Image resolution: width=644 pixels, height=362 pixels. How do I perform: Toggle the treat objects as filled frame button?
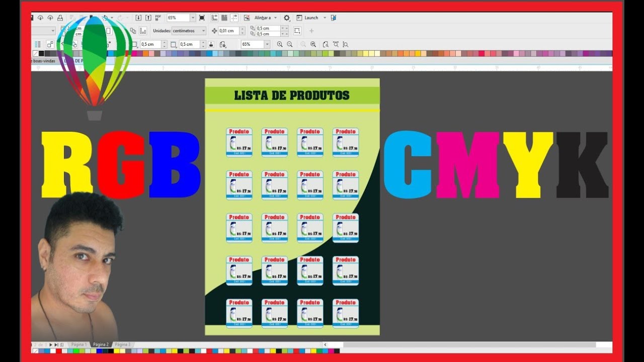pos(297,31)
